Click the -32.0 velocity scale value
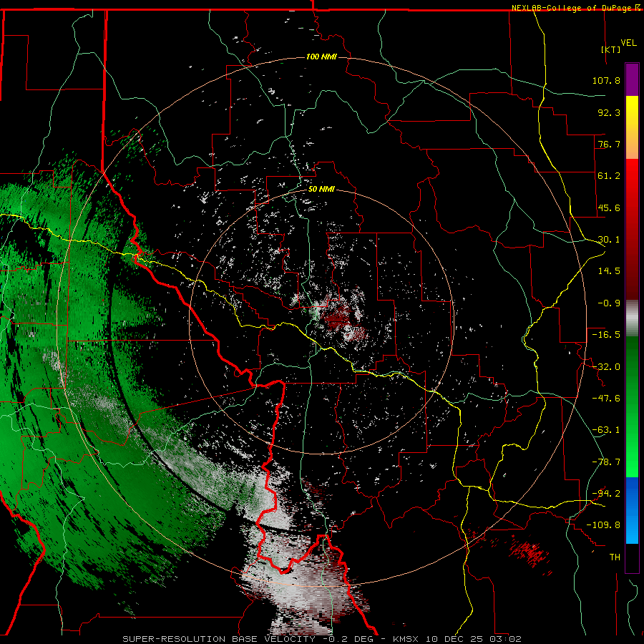 click(606, 367)
